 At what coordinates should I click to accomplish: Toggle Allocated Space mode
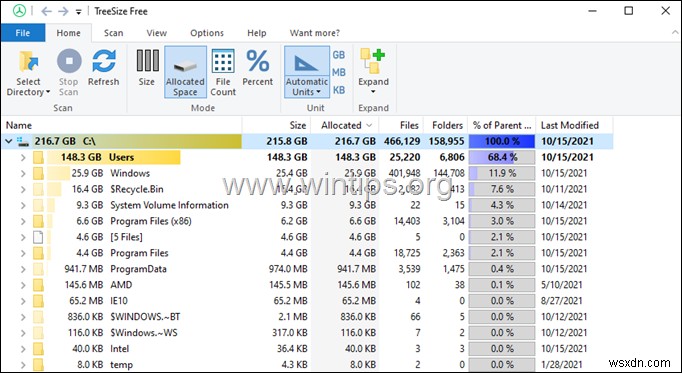pos(185,72)
